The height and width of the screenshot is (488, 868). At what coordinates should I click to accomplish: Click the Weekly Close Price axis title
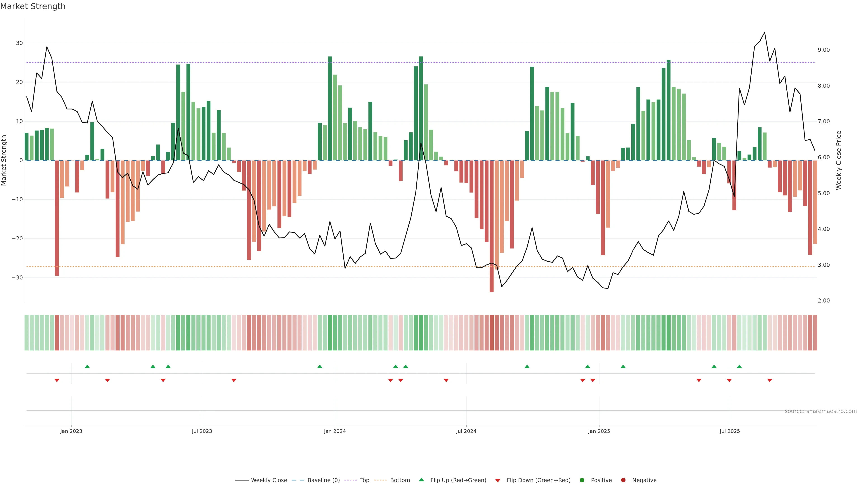click(x=839, y=160)
